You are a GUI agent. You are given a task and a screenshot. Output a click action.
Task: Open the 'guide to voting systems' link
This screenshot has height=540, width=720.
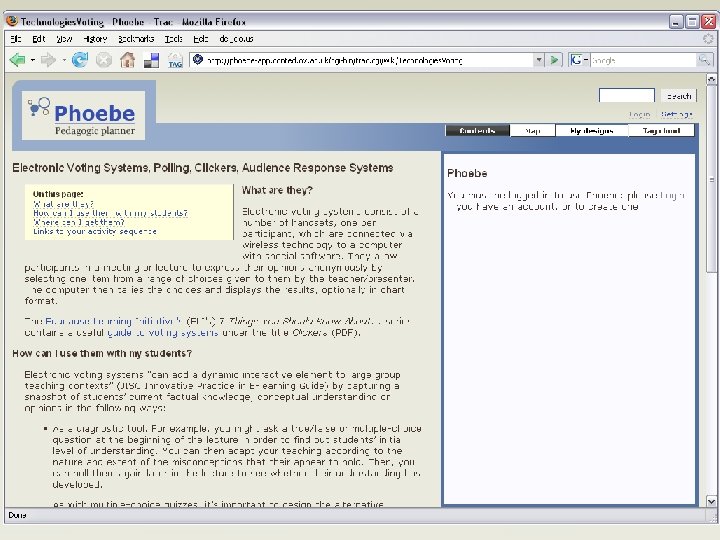pos(163,332)
